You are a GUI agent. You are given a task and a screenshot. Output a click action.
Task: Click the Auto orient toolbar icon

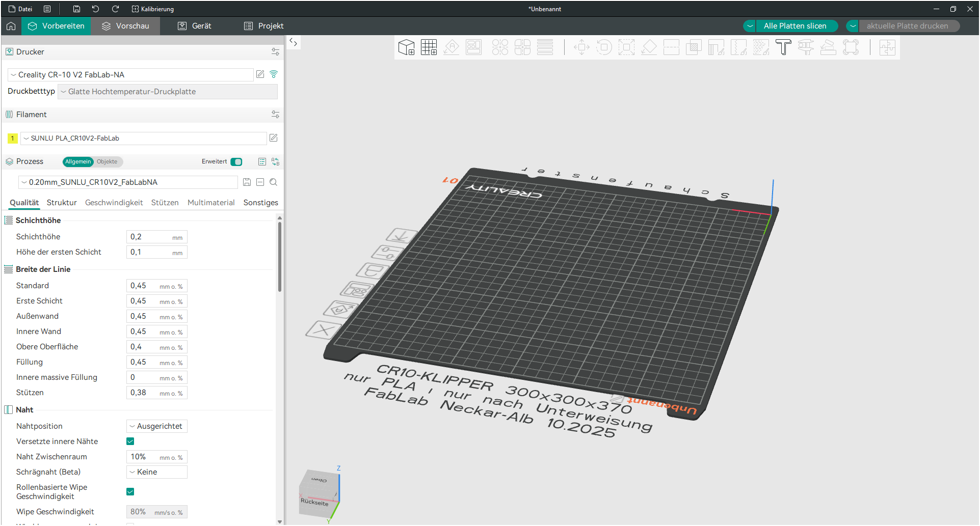pos(451,47)
